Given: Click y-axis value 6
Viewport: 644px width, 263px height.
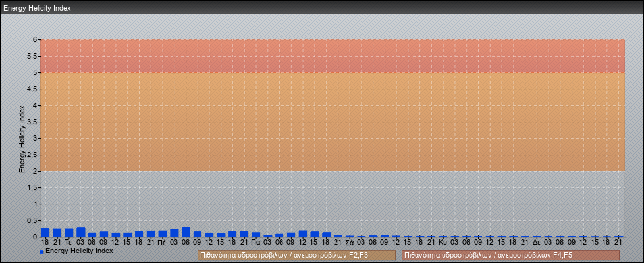Looking at the screenshot, I should pyautogui.click(x=36, y=40).
